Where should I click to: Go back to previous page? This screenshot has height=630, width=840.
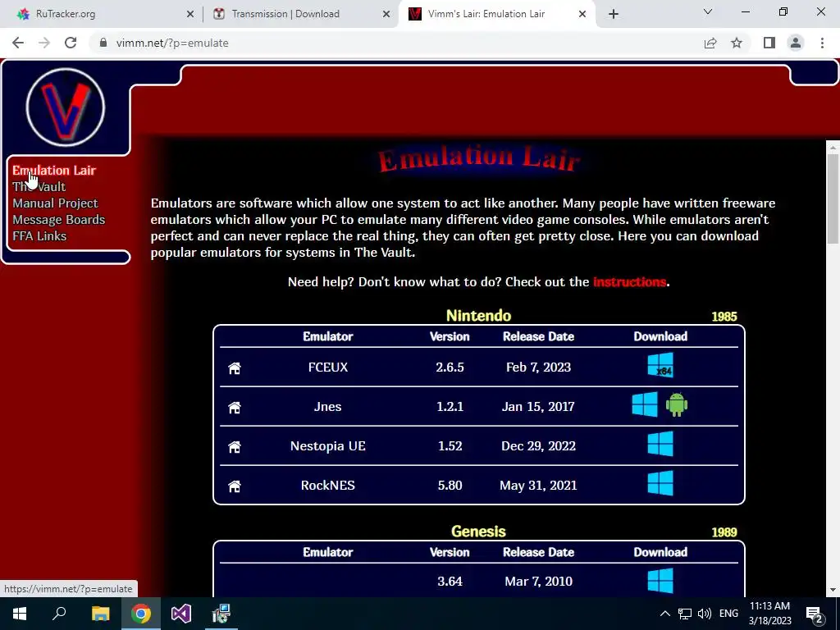pos(18,43)
